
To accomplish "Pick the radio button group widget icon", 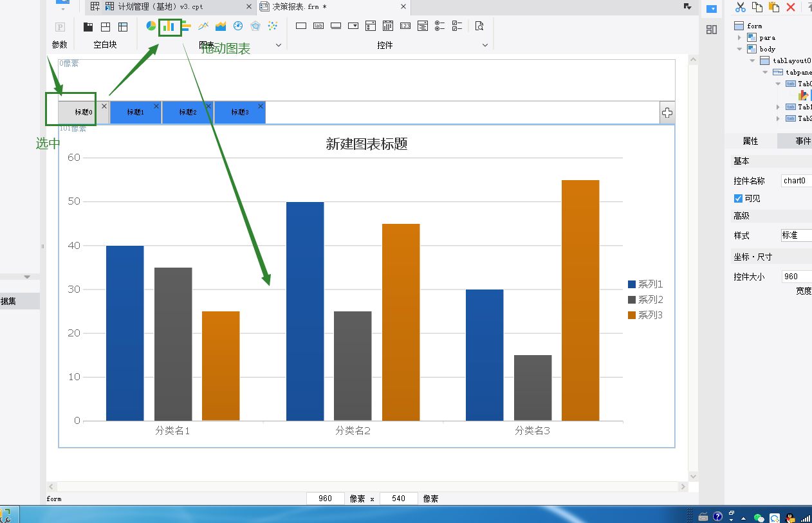I will tap(440, 26).
